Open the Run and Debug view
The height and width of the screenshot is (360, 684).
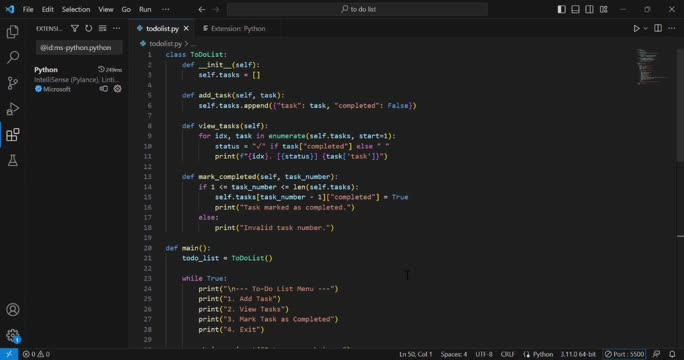(x=13, y=109)
